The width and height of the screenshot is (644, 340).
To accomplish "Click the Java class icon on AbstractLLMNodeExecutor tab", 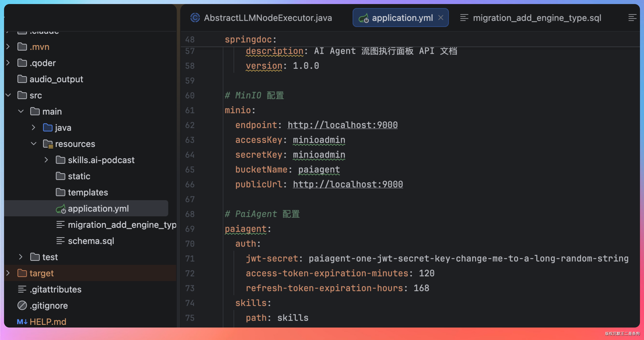I will (195, 18).
